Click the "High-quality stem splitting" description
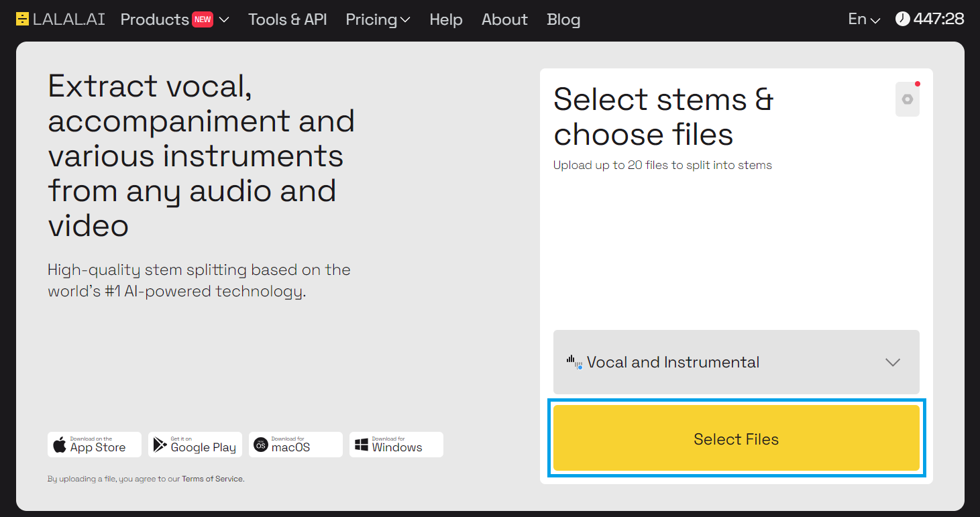The height and width of the screenshot is (517, 980). point(199,280)
